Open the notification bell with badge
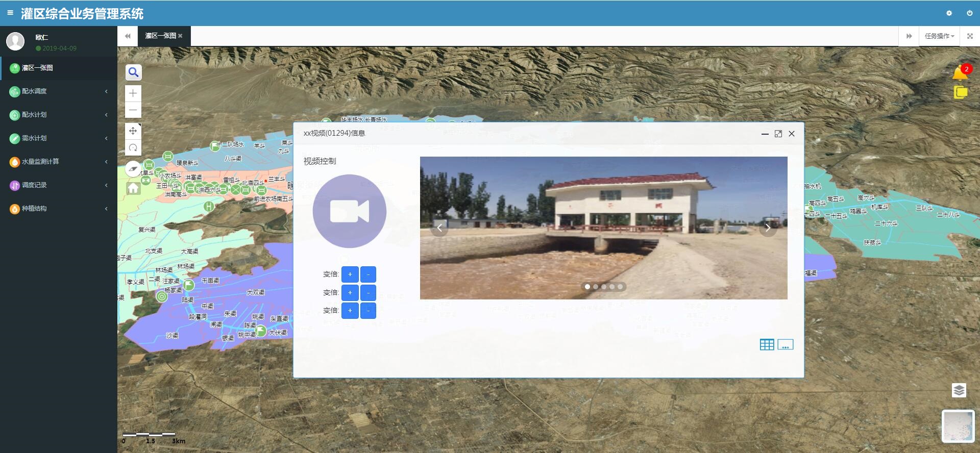The height and width of the screenshot is (453, 980). tap(960, 73)
